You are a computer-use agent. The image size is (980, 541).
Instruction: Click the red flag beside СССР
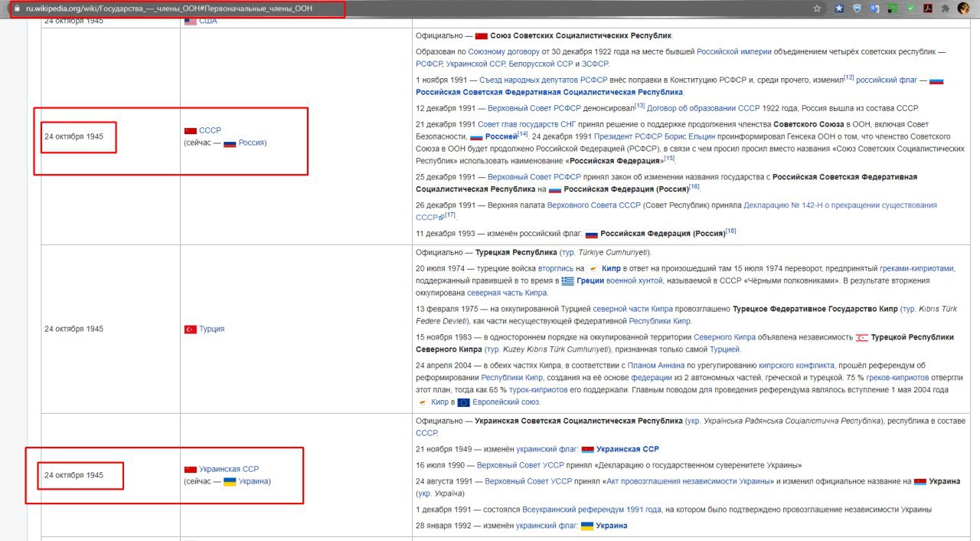pos(191,131)
